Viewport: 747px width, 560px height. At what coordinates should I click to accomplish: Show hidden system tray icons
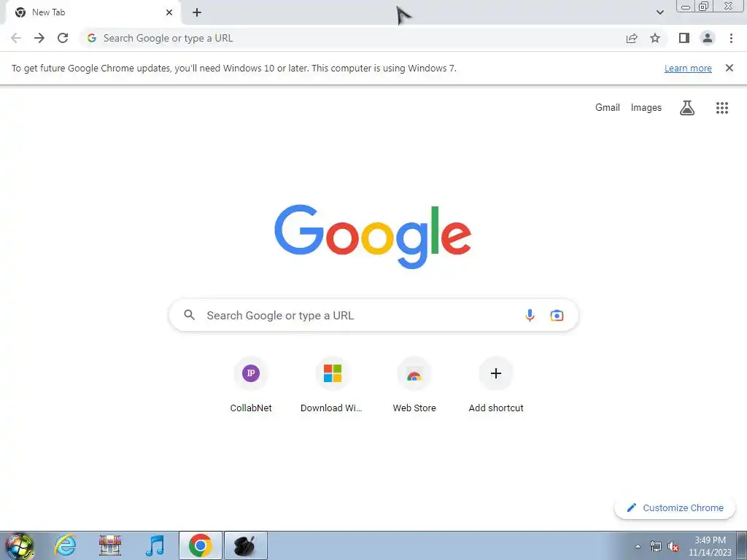click(x=638, y=546)
